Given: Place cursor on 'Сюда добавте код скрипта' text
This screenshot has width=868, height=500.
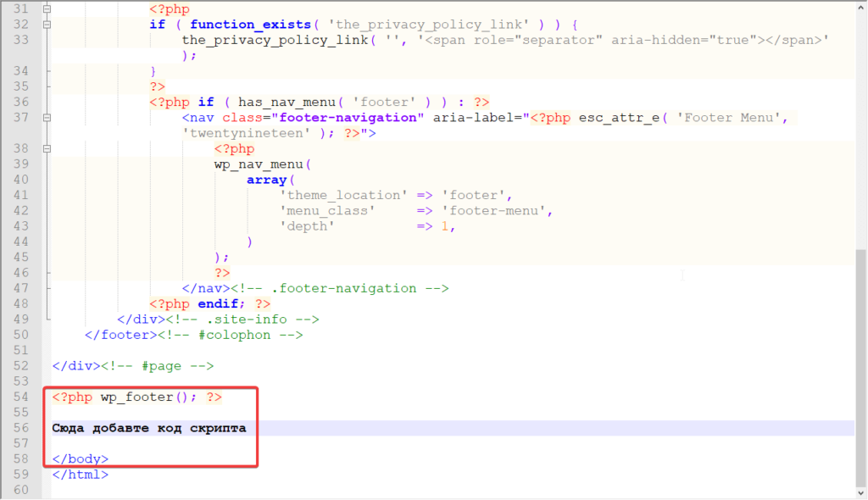Looking at the screenshot, I should click(149, 428).
